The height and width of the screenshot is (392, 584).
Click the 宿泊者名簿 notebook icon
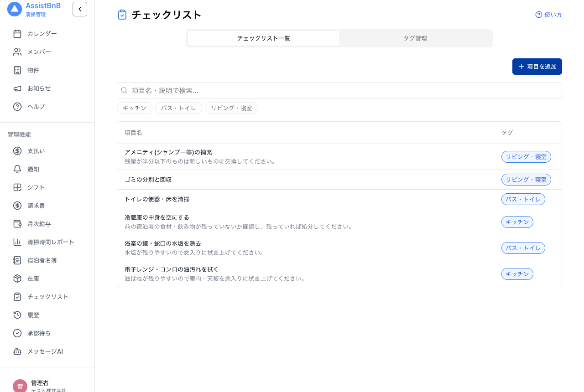pos(17,260)
